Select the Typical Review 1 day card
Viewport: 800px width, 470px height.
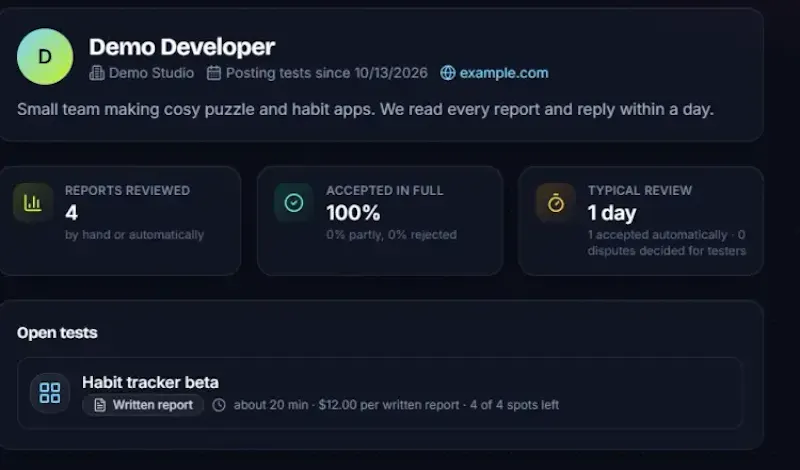point(641,221)
